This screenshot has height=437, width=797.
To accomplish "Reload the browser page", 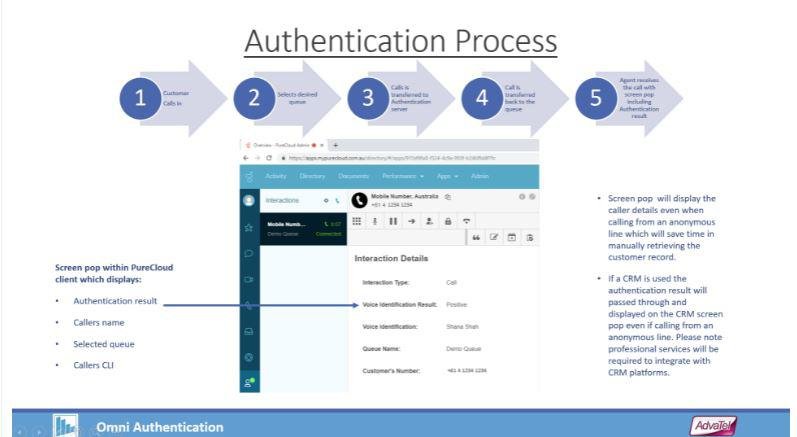I will coord(269,158).
